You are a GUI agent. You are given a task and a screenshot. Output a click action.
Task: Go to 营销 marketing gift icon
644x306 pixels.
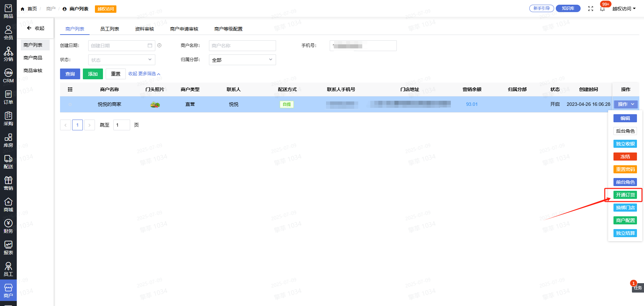coord(8,183)
